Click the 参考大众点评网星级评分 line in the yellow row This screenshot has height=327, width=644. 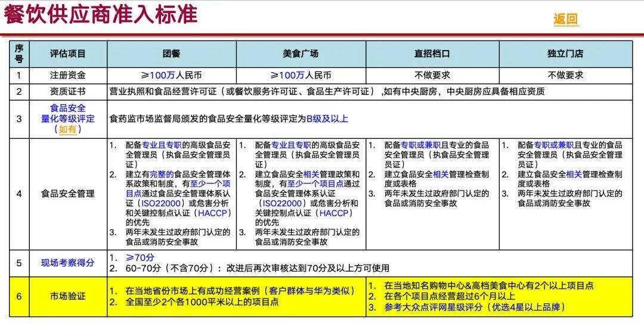(x=474, y=307)
